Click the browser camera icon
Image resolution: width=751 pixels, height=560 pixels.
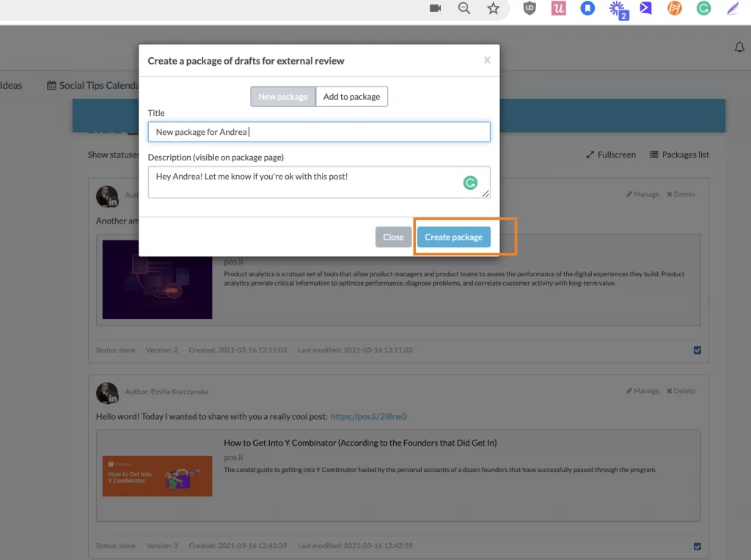click(x=435, y=8)
